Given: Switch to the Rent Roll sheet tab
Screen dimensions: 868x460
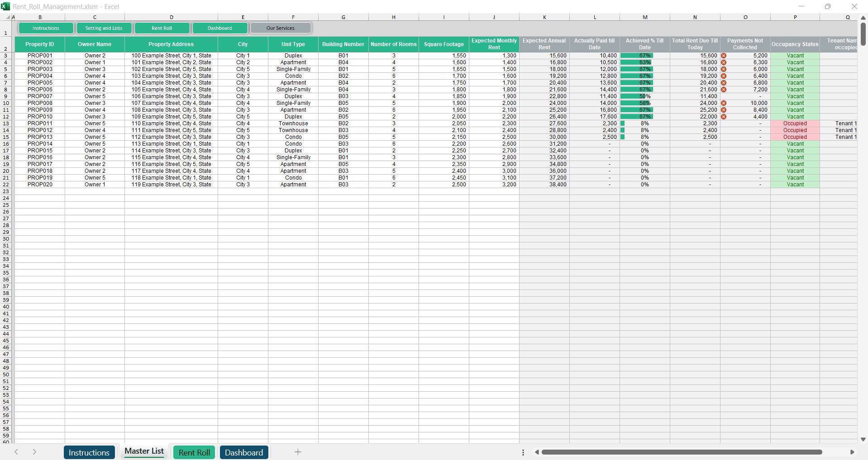Looking at the screenshot, I should [x=194, y=452].
